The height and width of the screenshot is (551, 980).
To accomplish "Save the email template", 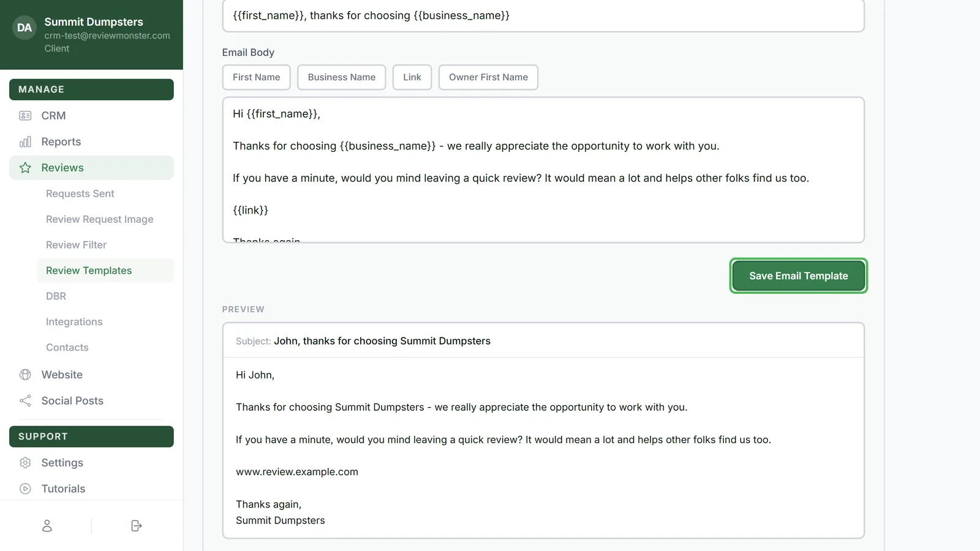I will click(x=799, y=276).
